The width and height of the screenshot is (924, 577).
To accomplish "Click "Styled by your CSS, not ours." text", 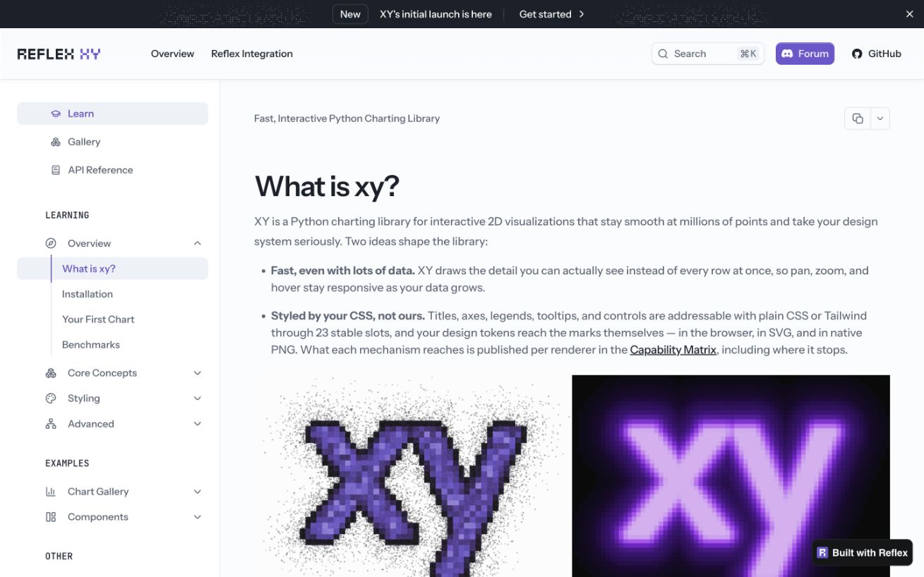I will point(348,316).
